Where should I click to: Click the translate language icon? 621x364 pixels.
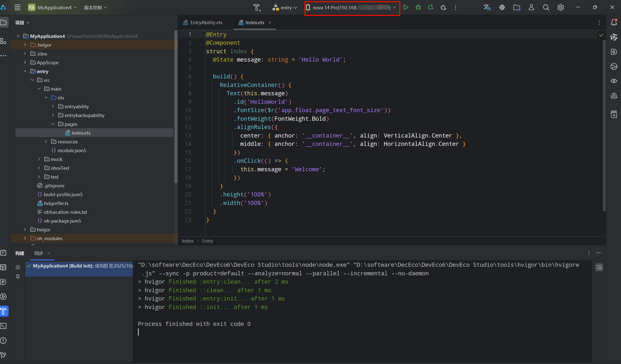487,7
